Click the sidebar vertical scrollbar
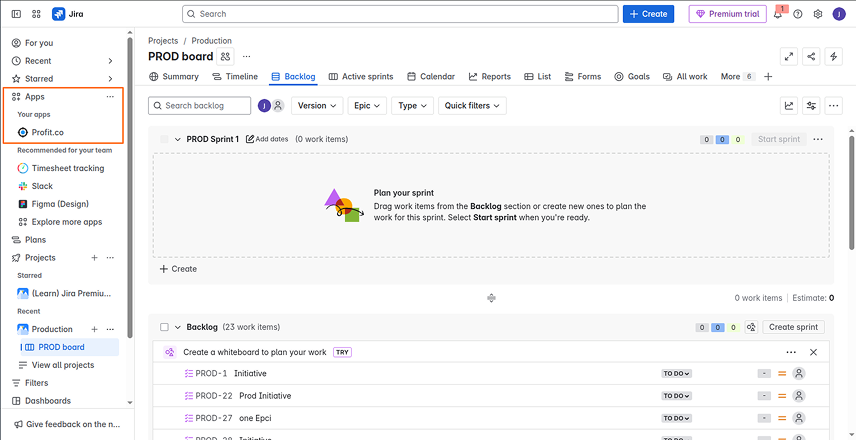 pyautogui.click(x=130, y=187)
